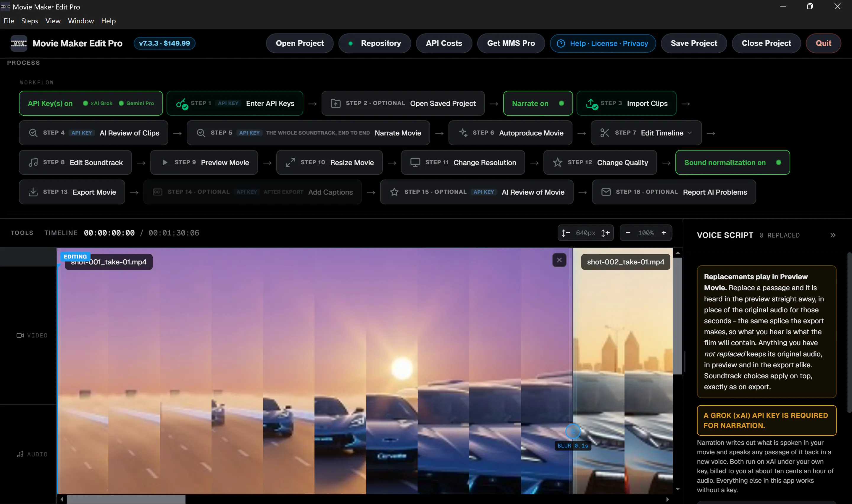Click the BLUR 0.1s transition label

click(x=572, y=446)
